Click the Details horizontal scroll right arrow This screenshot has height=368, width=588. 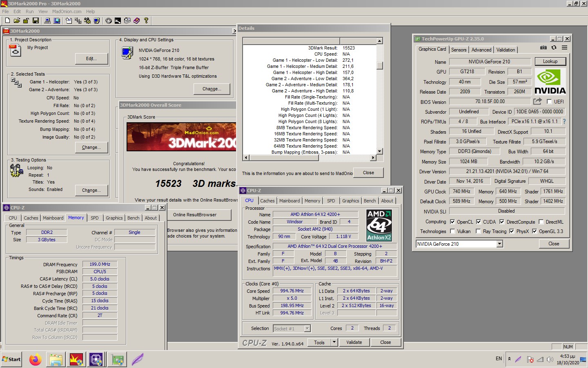point(373,157)
